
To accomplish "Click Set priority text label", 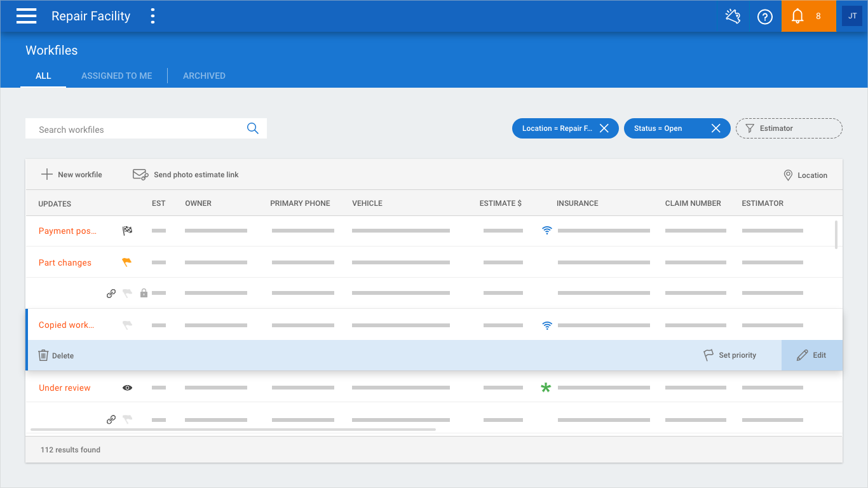I will (738, 355).
